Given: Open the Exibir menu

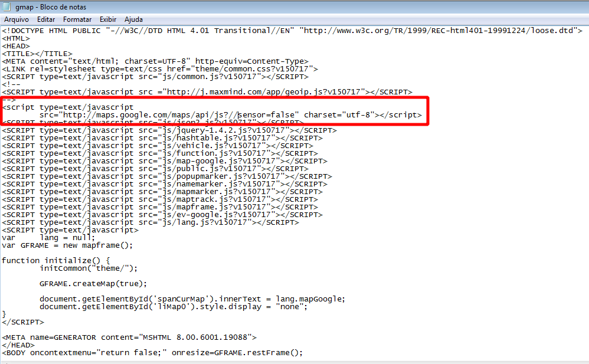Looking at the screenshot, I should point(108,19).
